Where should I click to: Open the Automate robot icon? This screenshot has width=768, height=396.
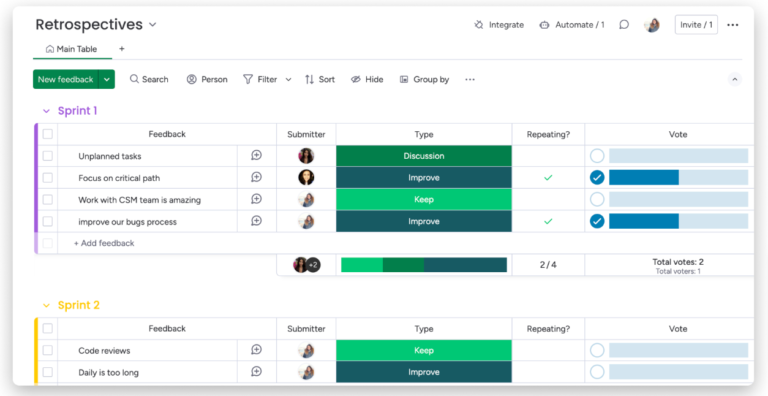(x=544, y=25)
